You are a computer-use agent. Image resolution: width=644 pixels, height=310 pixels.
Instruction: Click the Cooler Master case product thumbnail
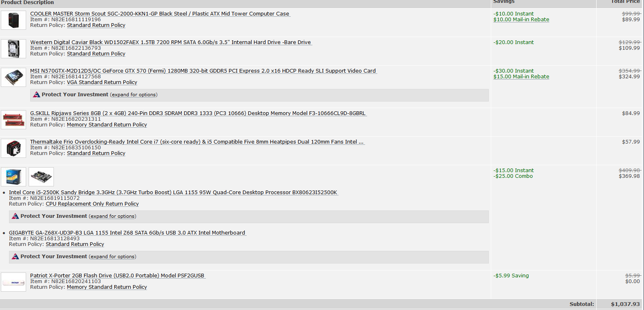pyautogui.click(x=13, y=20)
